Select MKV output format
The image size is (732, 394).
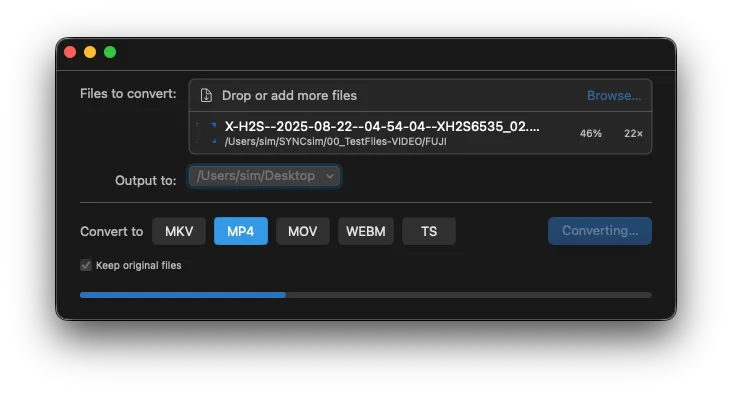[179, 231]
